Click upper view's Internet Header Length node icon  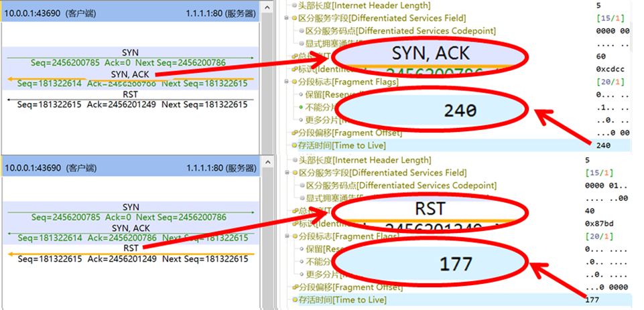click(294, 6)
